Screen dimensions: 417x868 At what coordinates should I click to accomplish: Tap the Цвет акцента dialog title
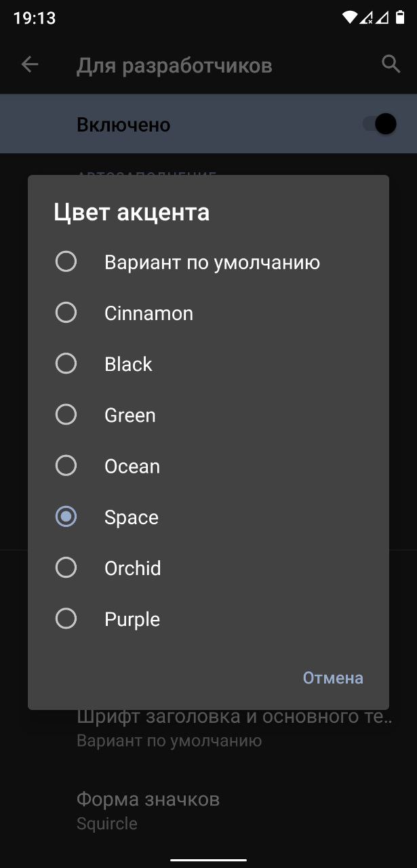[132, 212]
